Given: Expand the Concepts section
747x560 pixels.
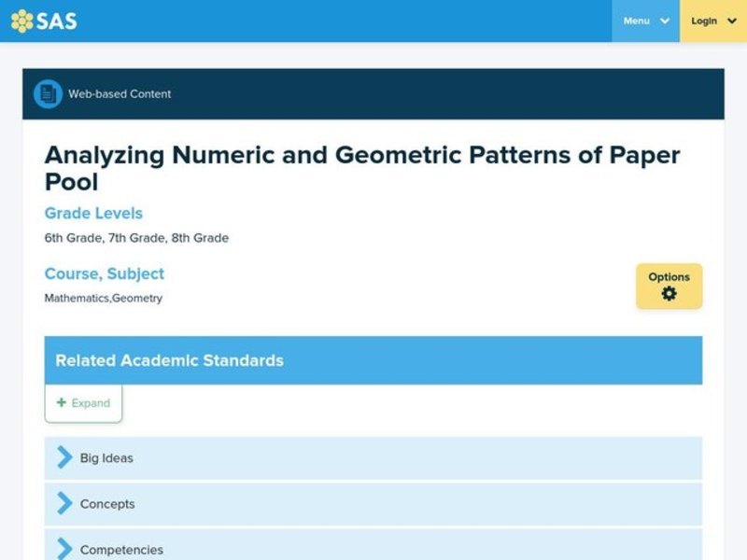Looking at the screenshot, I should tap(106, 504).
